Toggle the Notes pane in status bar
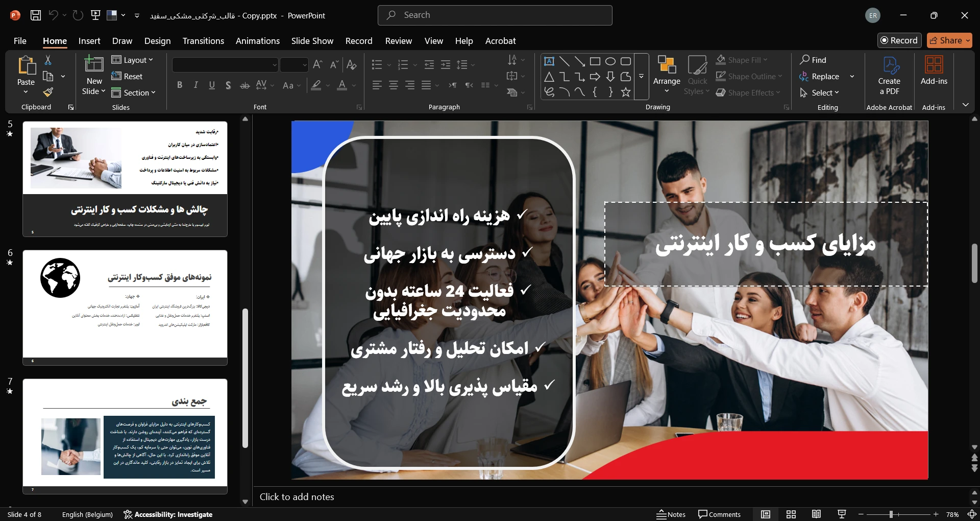980x521 pixels. tap(671, 514)
